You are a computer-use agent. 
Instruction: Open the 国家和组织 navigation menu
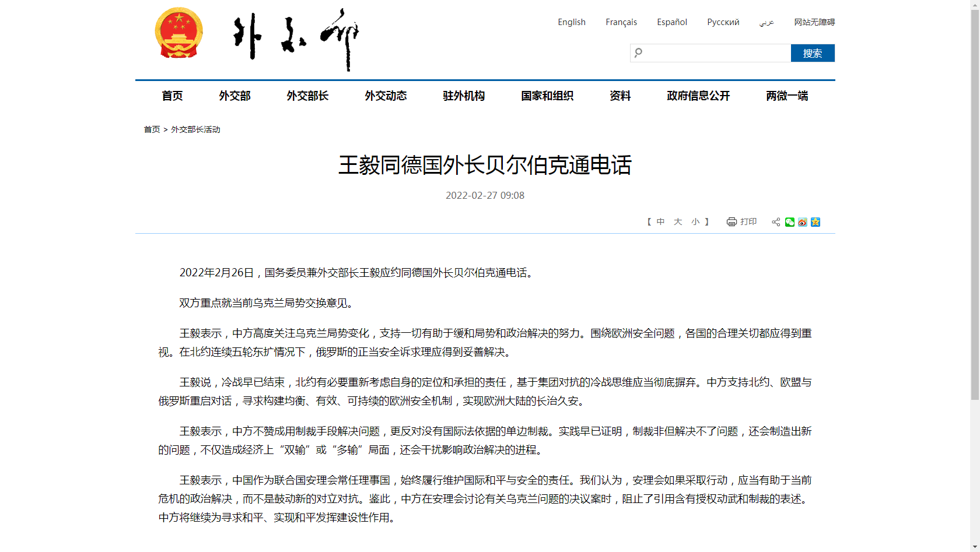547,96
